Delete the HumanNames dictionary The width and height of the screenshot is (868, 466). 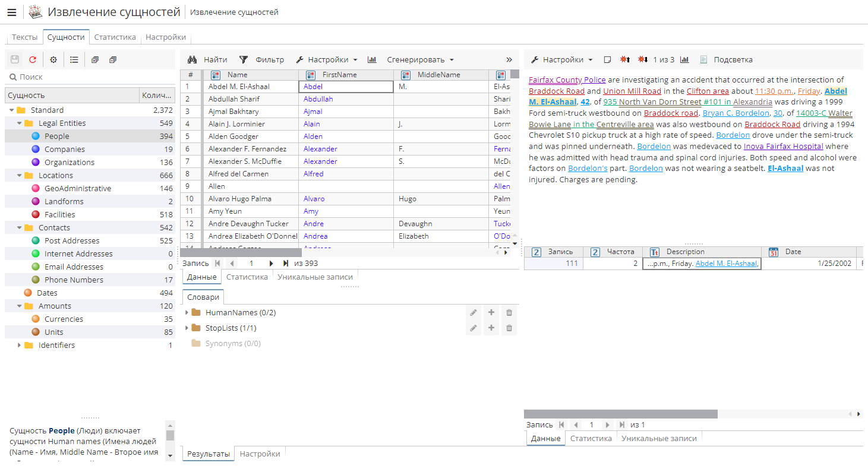509,313
